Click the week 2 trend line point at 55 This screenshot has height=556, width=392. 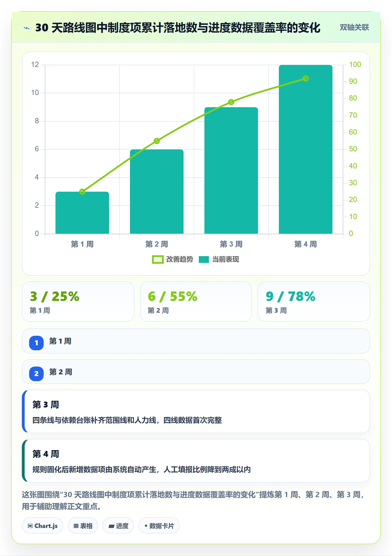[157, 141]
